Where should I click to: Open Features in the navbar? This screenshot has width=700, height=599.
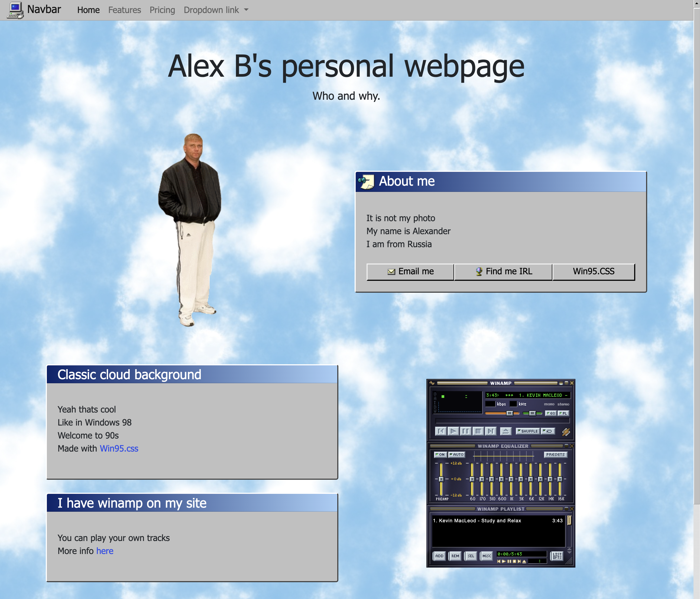pos(125,10)
